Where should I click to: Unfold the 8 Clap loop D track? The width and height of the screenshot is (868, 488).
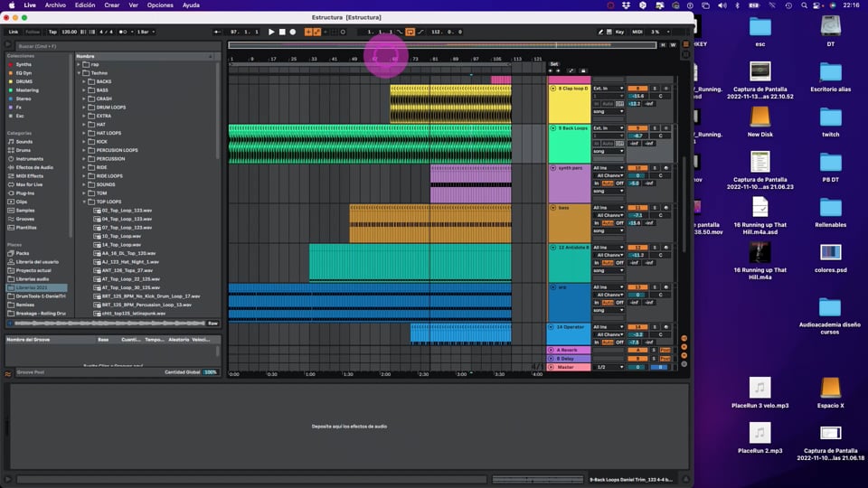click(553, 89)
